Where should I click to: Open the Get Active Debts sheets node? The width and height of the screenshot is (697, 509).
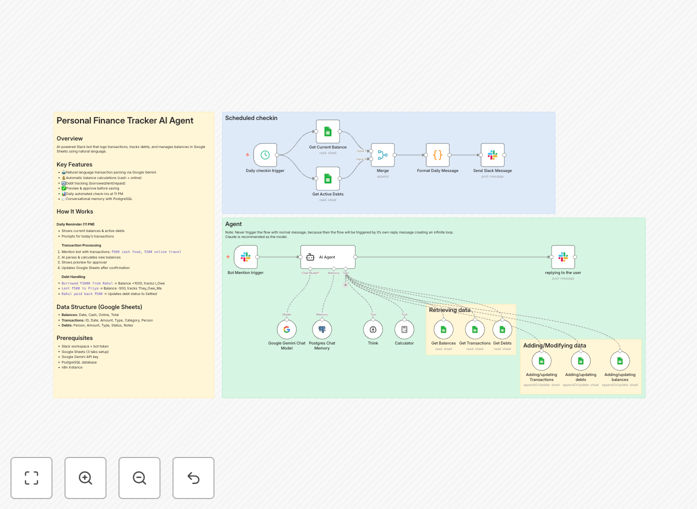[x=328, y=178]
